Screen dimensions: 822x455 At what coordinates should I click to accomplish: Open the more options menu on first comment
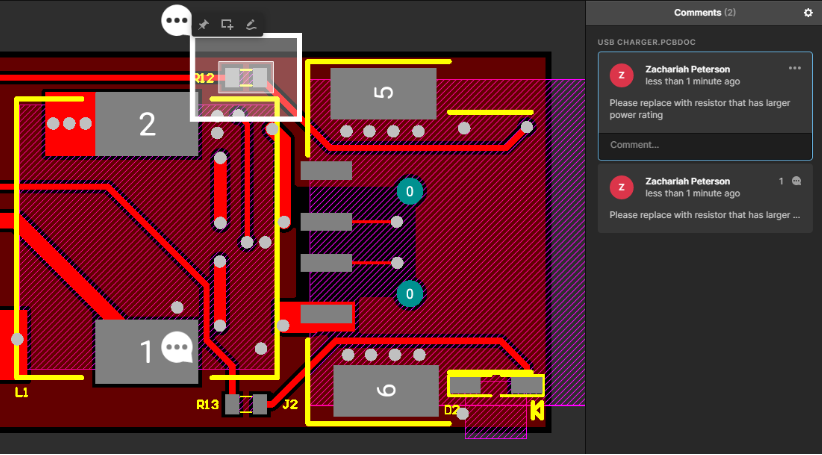[795, 68]
